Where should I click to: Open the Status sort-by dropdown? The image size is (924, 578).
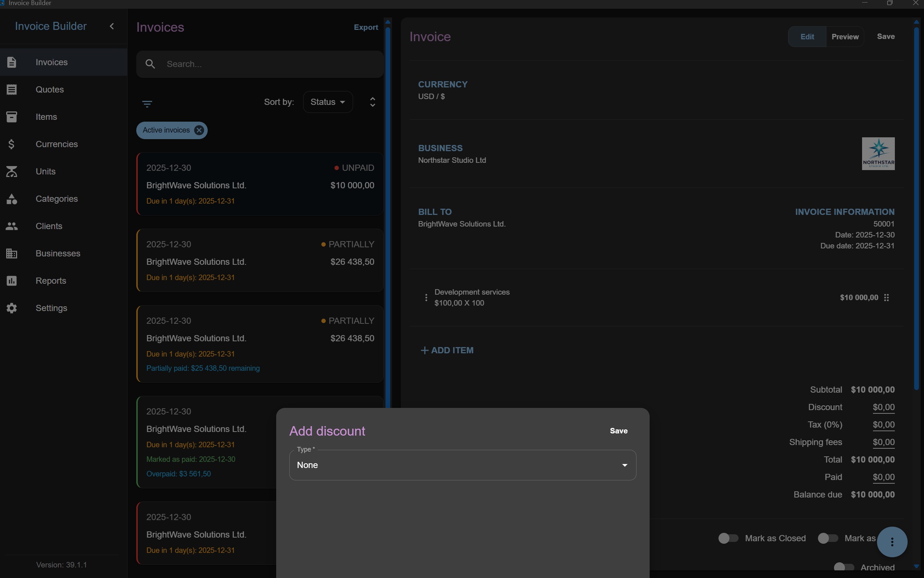coord(328,102)
